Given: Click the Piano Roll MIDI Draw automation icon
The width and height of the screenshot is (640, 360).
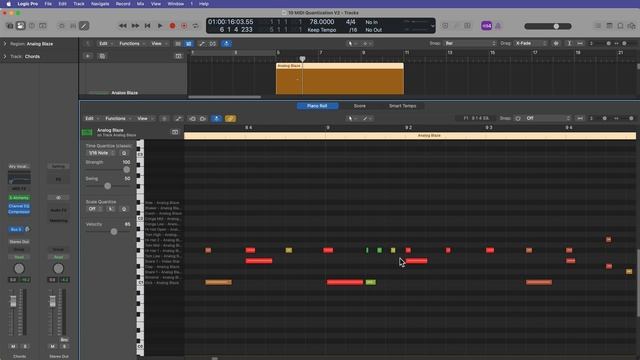Looking at the screenshot, I should pos(178,118).
